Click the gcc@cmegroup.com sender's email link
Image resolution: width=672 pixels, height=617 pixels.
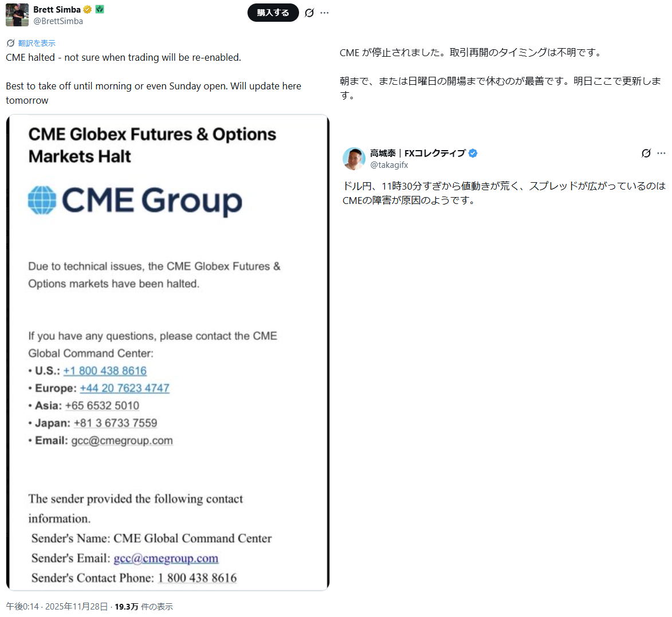(x=166, y=558)
